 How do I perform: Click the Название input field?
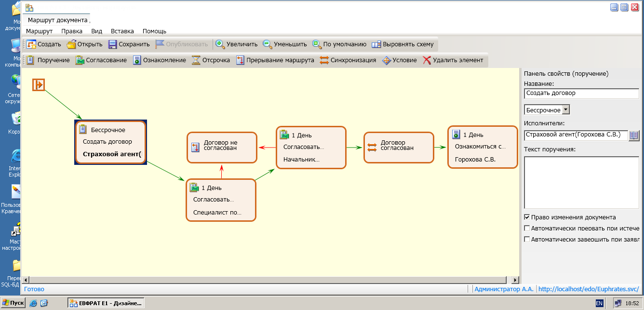581,93
